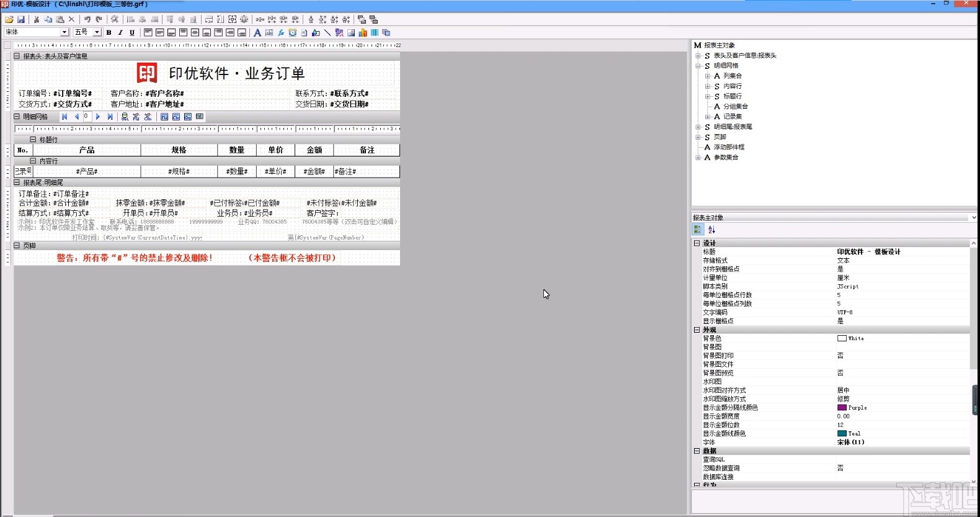The image size is (980, 517).
Task: Save the template using the floppy disk icon
Action: [x=20, y=19]
